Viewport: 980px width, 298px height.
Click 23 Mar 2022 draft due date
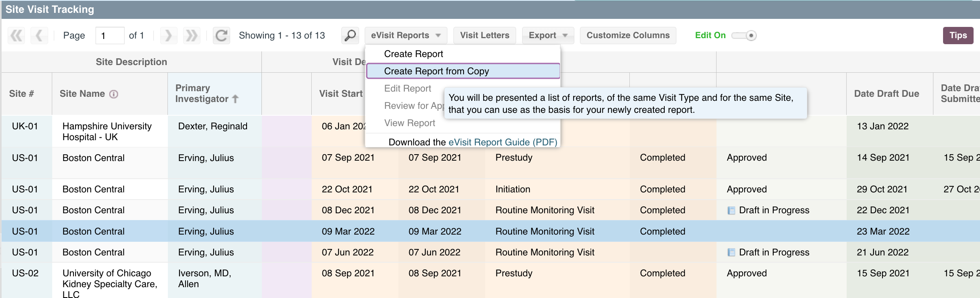point(883,231)
